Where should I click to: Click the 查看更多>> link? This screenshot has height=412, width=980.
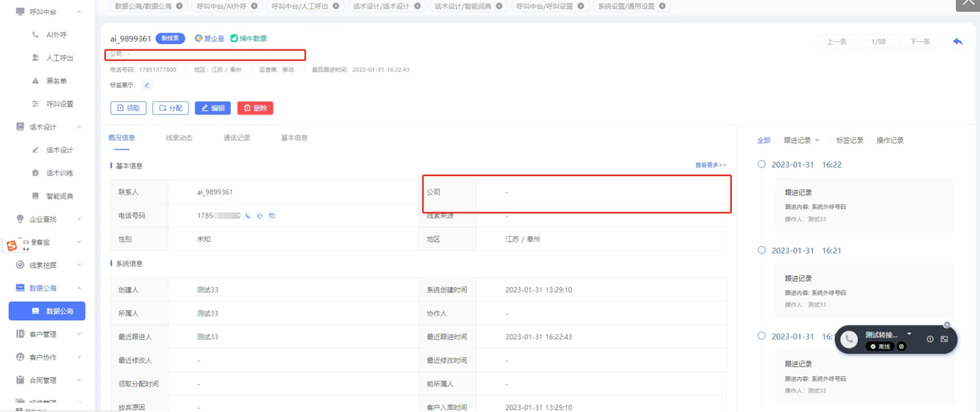point(710,165)
